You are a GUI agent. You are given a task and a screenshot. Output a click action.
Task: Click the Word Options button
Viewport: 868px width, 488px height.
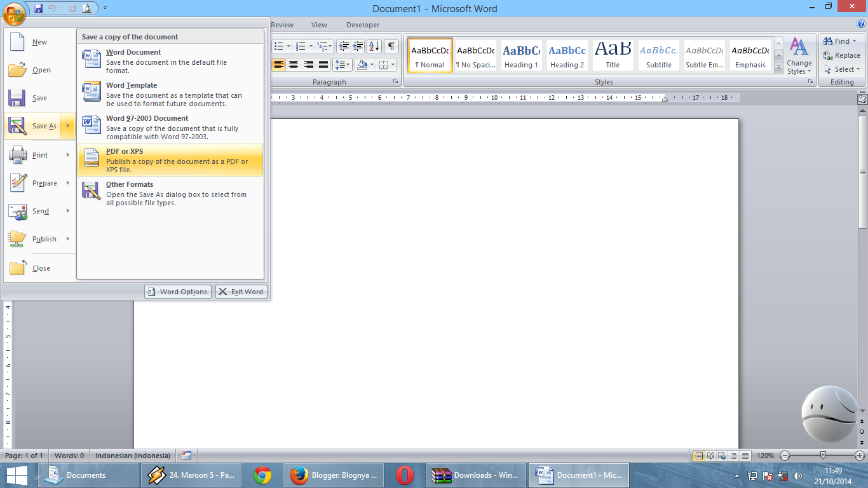[178, 292]
